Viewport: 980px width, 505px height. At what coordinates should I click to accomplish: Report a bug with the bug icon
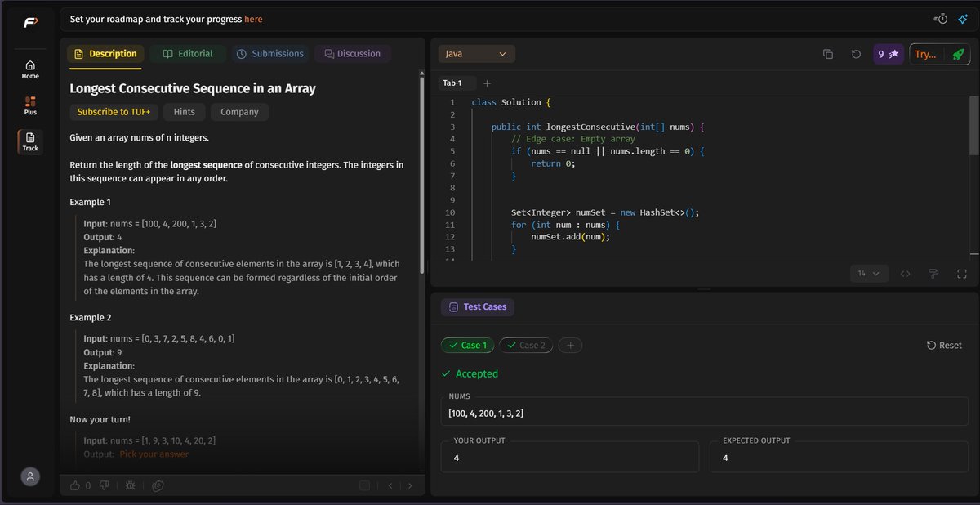click(x=131, y=485)
